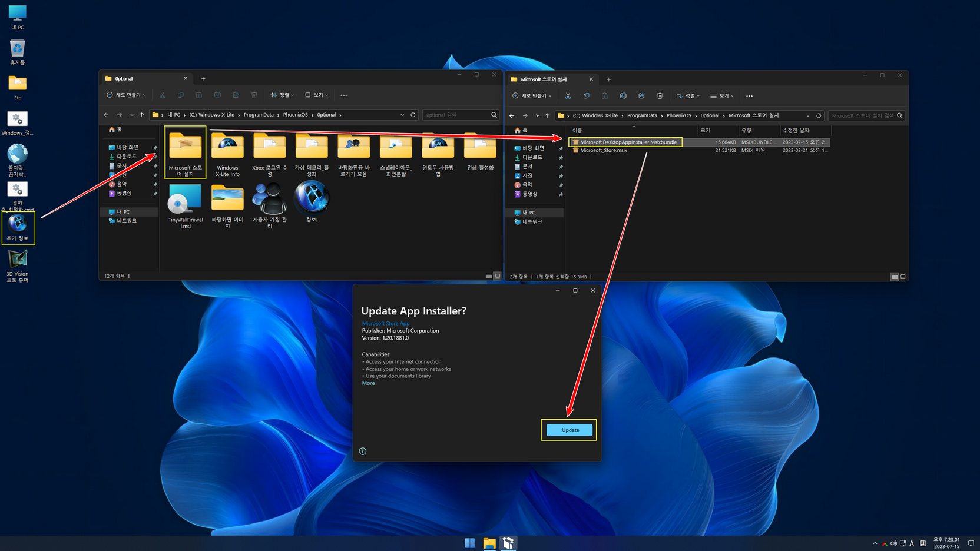Open the more options ellipsis in Optional window
This screenshot has height=551, width=980.
[344, 95]
